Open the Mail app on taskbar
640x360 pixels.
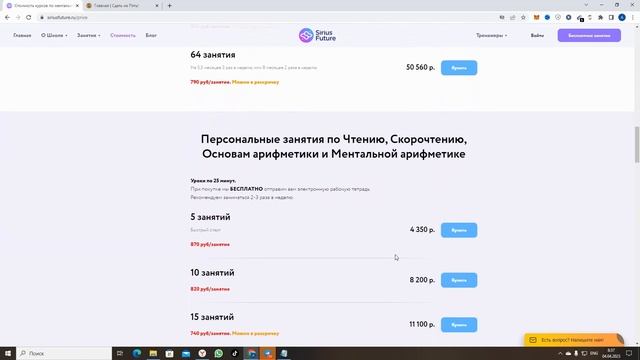(186, 353)
